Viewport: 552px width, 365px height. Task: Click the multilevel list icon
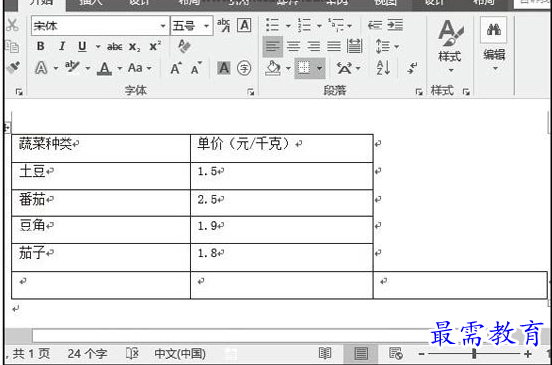pyautogui.click(x=336, y=25)
